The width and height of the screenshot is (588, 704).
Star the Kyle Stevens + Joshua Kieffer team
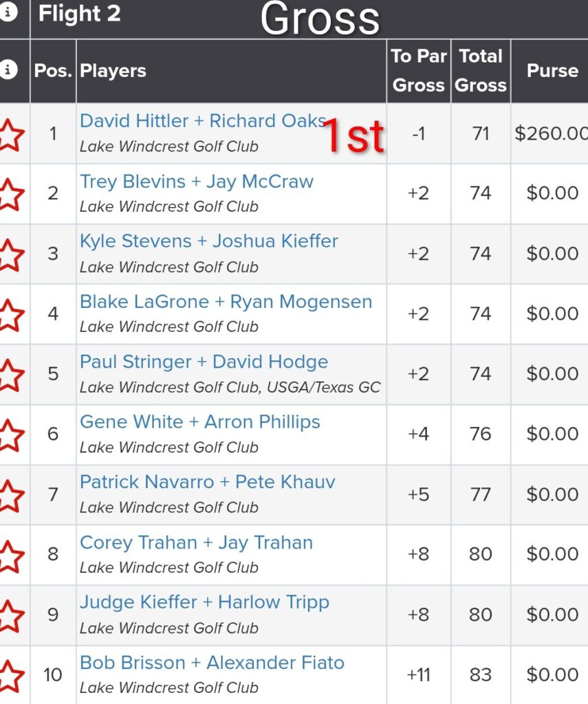(x=10, y=254)
